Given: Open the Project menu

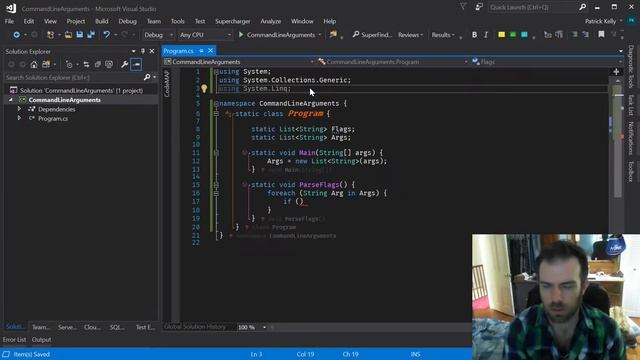Looking at the screenshot, I should pyautogui.click(x=76, y=21).
